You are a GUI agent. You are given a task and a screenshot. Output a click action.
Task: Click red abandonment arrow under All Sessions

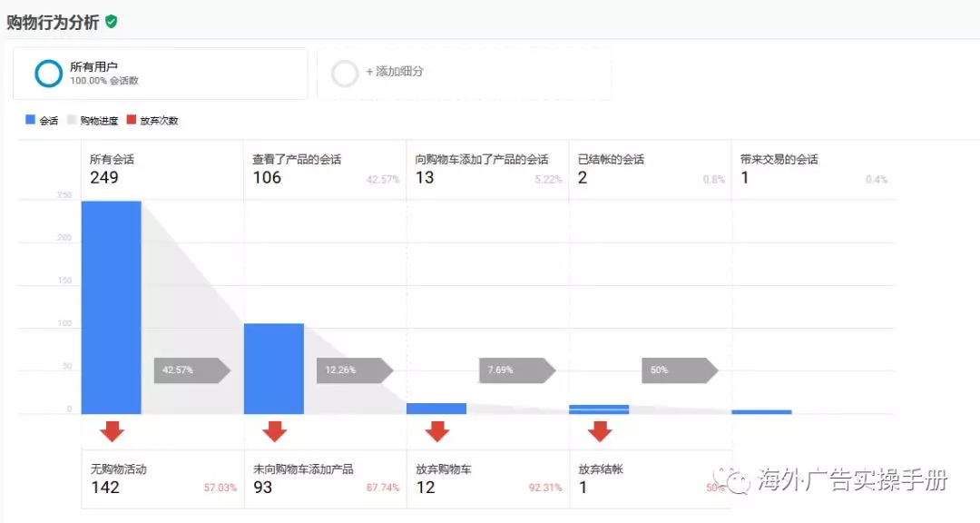[112, 430]
